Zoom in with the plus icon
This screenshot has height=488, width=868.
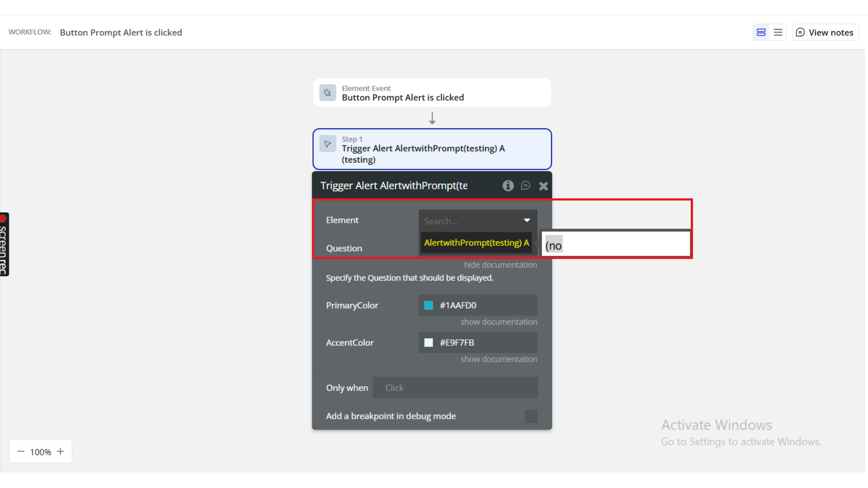tap(61, 451)
